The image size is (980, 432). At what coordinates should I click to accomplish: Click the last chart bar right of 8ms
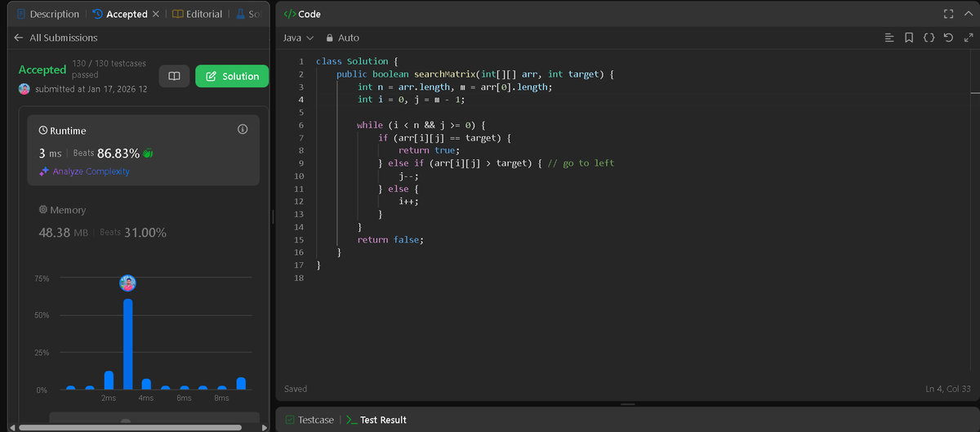[x=241, y=383]
